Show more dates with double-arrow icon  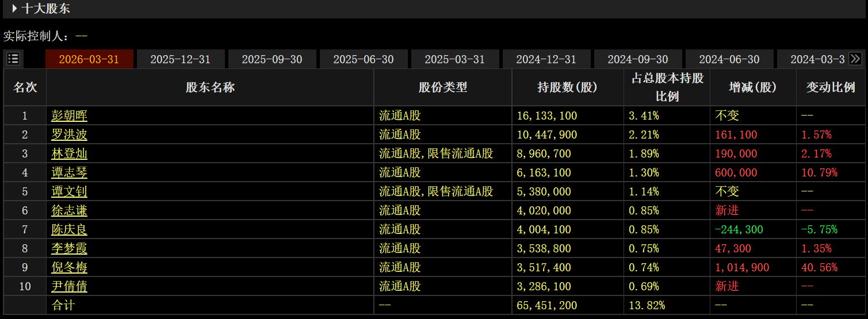pos(855,59)
